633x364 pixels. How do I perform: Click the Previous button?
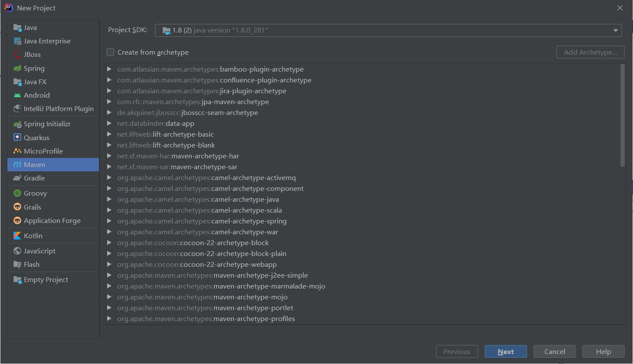point(457,352)
